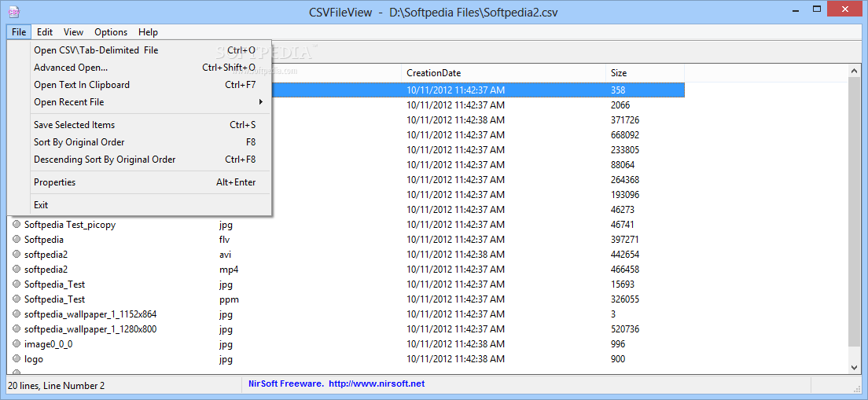868x400 pixels.
Task: Select the softpedia_wallpaper_1_1152x864 file name
Action: (90, 314)
